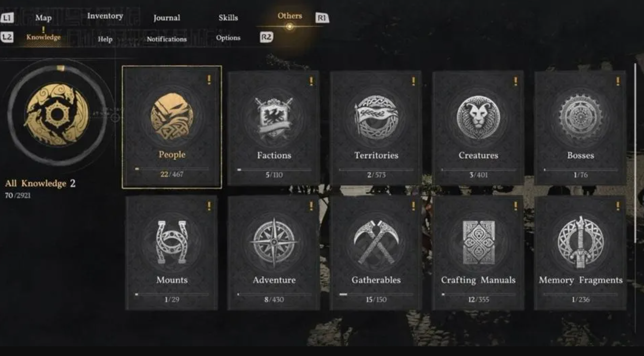Select the Mounts horseshoe icon
The image size is (644, 356).
point(172,242)
